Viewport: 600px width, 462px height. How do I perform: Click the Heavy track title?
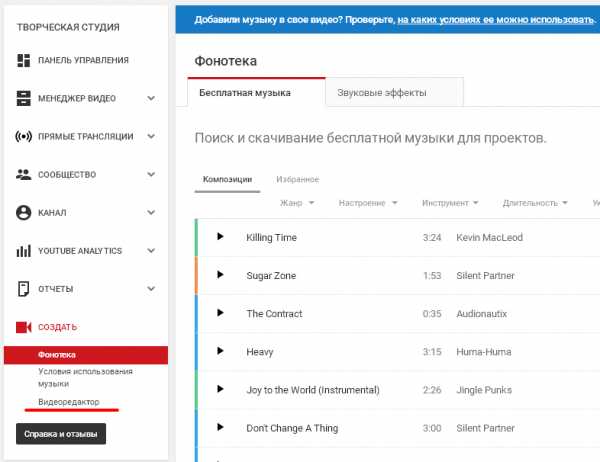pos(259,352)
